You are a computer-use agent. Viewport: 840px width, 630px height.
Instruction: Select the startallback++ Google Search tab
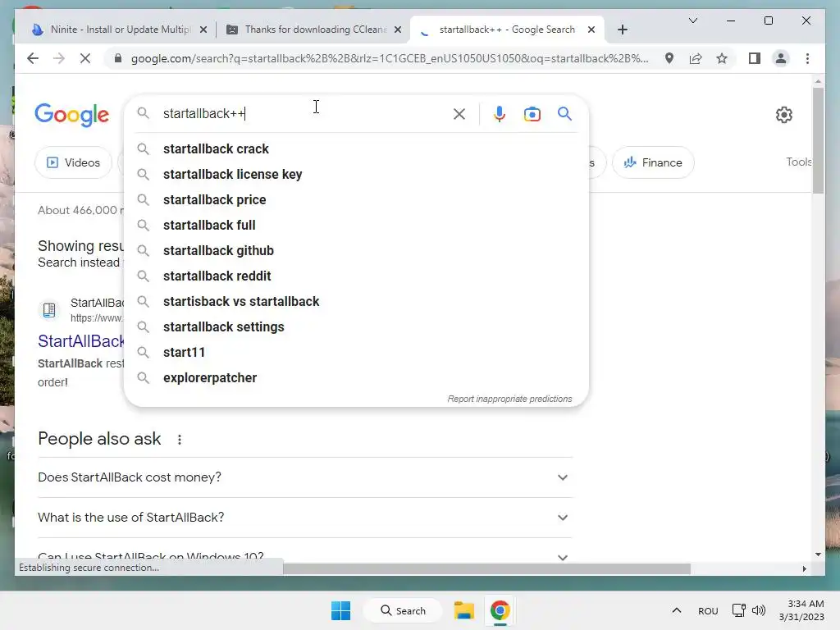point(506,30)
